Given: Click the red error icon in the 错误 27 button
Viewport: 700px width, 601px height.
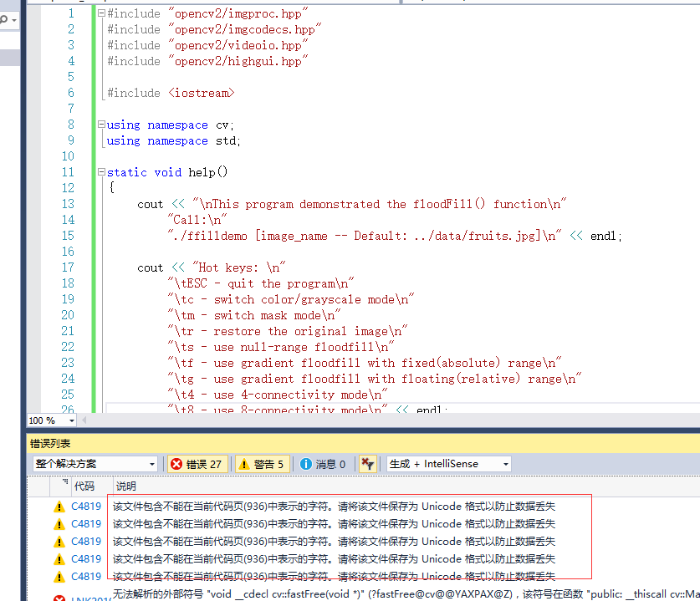Looking at the screenshot, I should coord(176,464).
